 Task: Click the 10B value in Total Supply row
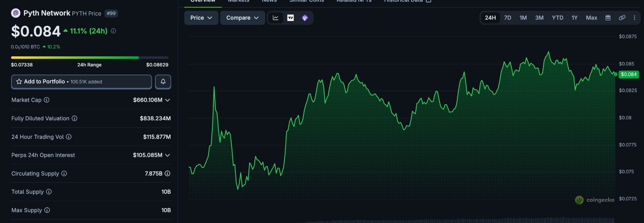pyautogui.click(x=166, y=192)
